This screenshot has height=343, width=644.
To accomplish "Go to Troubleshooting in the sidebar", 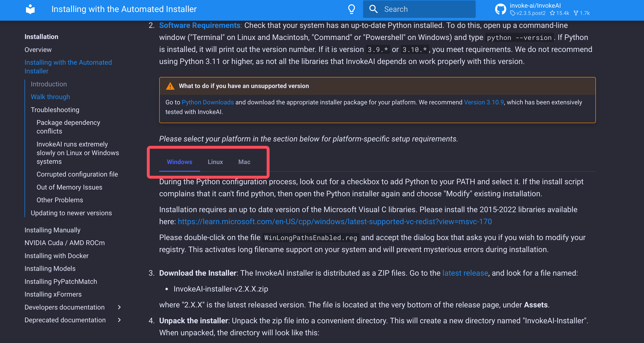I will coord(55,110).
